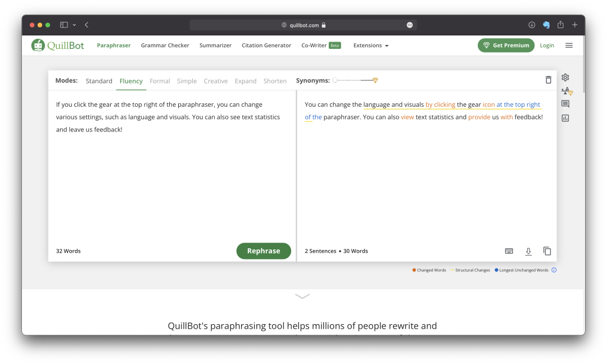The width and height of the screenshot is (607, 364).
Task: Click in the input text area
Action: point(173,166)
